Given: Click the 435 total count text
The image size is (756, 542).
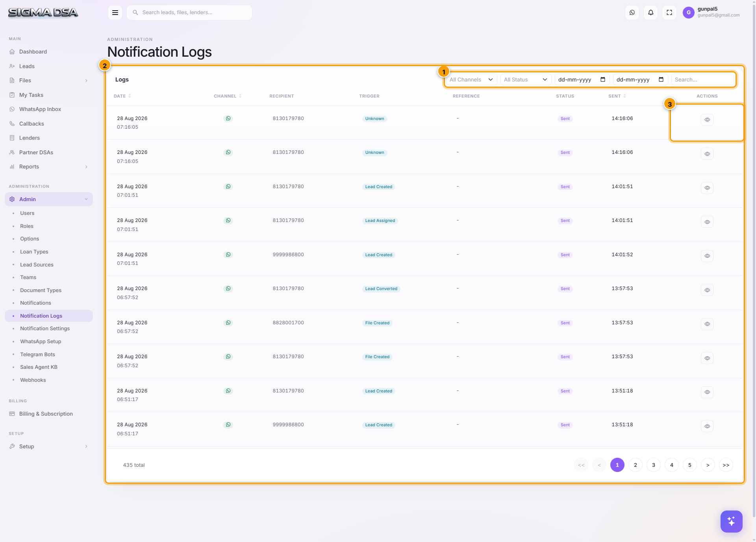Looking at the screenshot, I should click(134, 465).
